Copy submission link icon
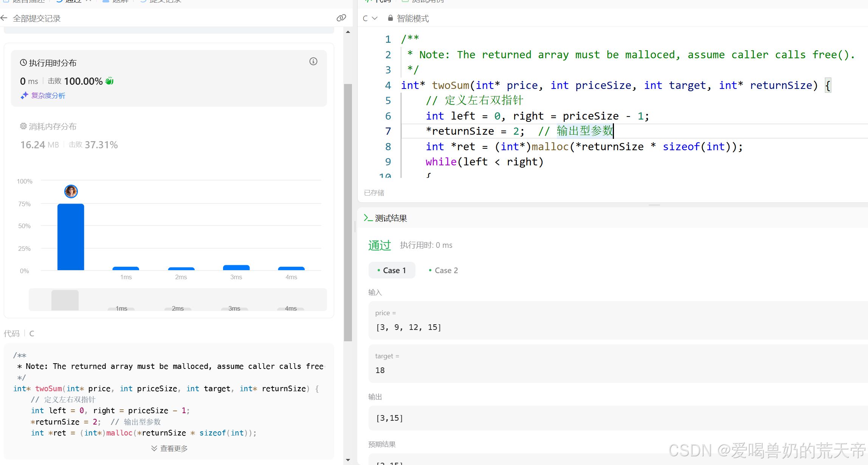Viewport: 868px width, 465px height. 341,18
